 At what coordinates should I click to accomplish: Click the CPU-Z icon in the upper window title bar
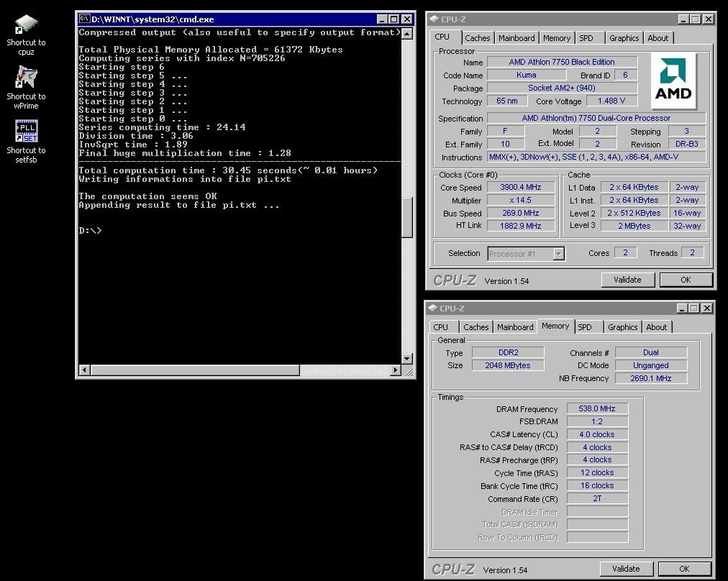[x=434, y=19]
